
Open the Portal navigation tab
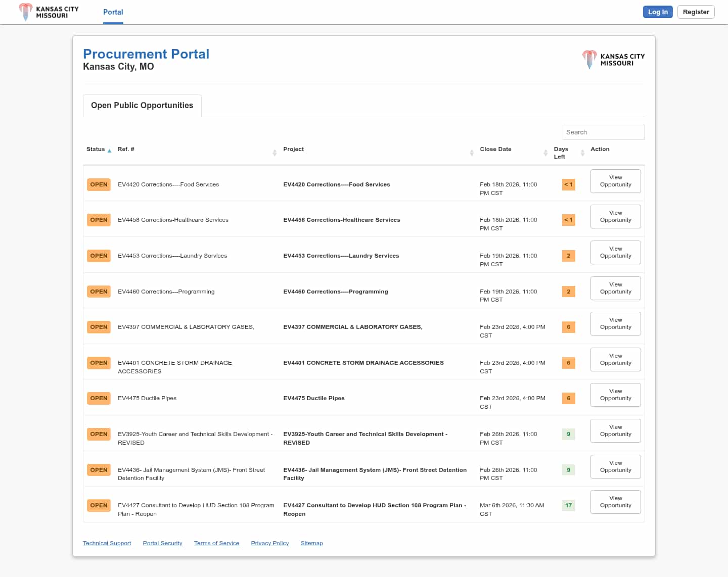[113, 12]
